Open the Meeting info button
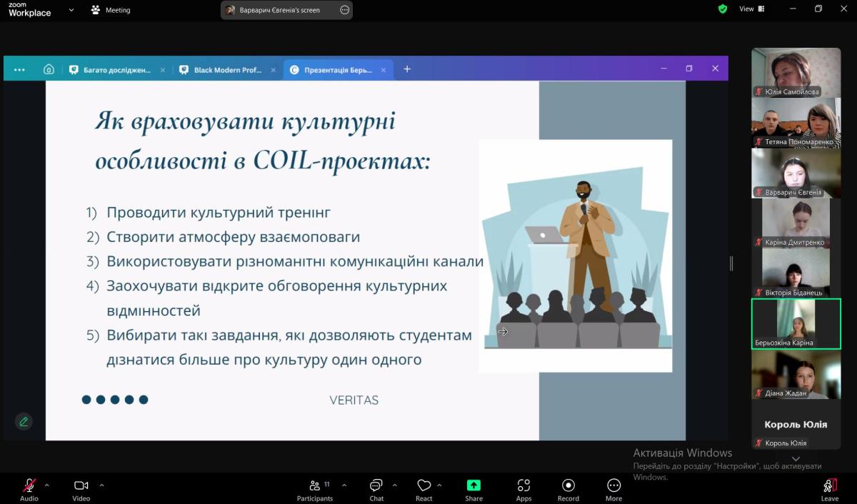 (x=111, y=10)
